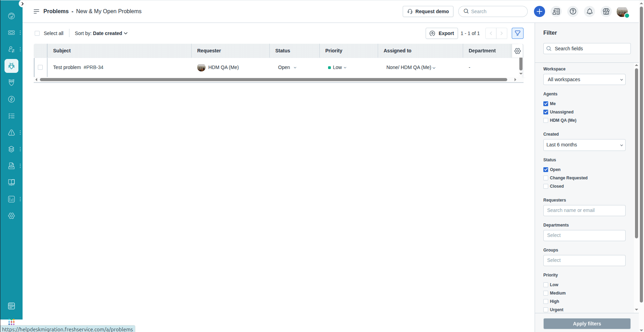Click the notifications bell icon
Screen dimensions: 644x332
point(589,11)
